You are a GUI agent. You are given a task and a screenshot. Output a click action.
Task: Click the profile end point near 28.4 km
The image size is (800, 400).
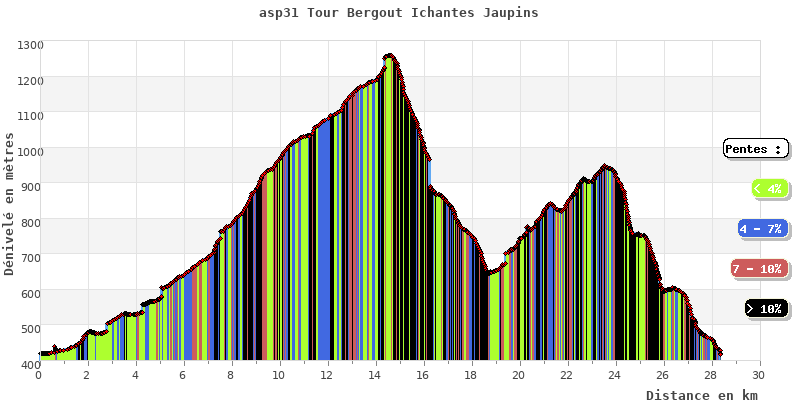click(720, 353)
